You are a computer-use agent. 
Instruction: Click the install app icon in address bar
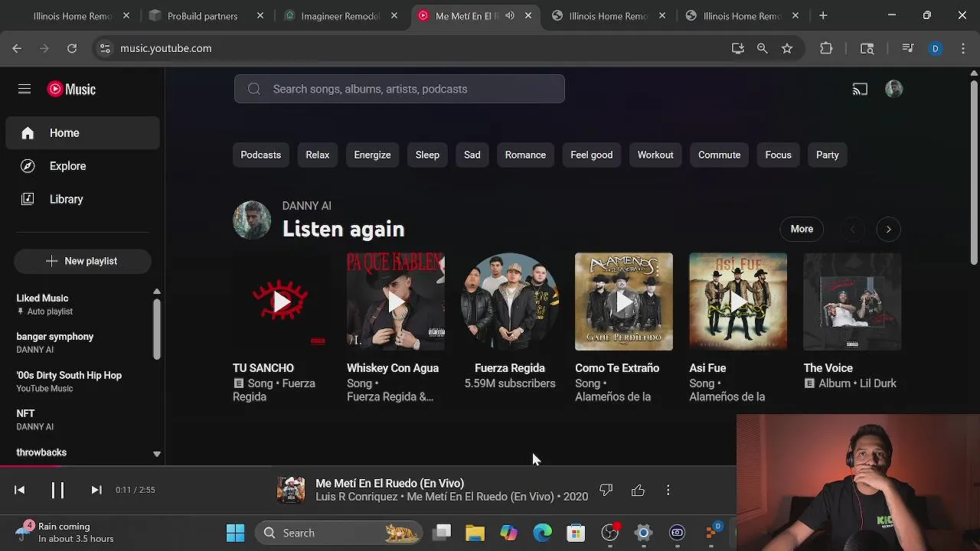click(738, 48)
